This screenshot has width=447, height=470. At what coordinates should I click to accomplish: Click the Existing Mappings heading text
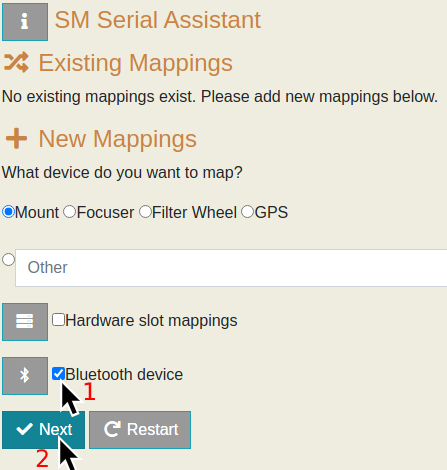point(136,63)
